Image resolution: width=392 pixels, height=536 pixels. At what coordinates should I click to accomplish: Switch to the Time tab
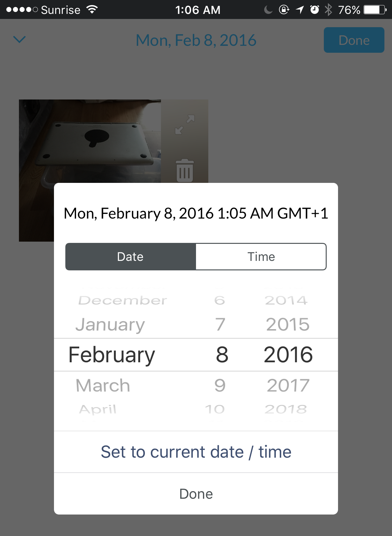pyautogui.click(x=261, y=256)
